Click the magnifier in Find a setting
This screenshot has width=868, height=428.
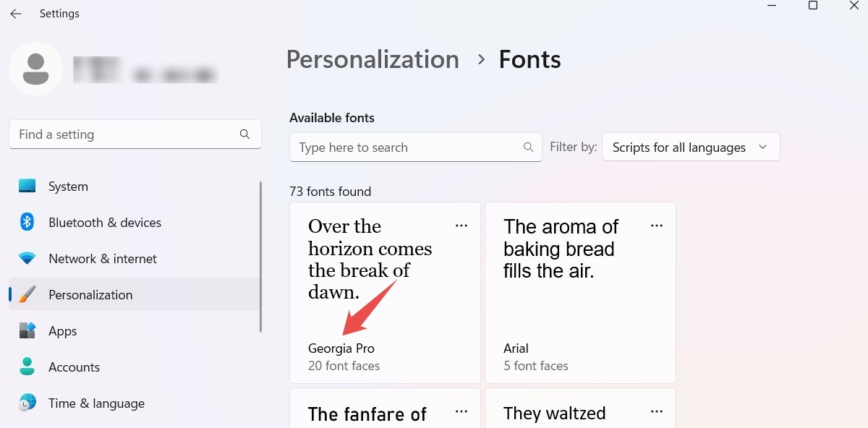click(244, 134)
